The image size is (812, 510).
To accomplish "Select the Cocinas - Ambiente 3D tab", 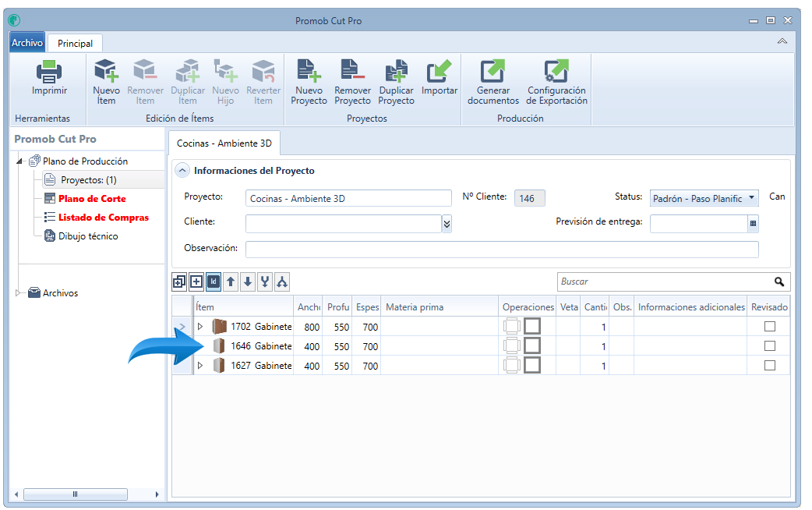I will (224, 143).
